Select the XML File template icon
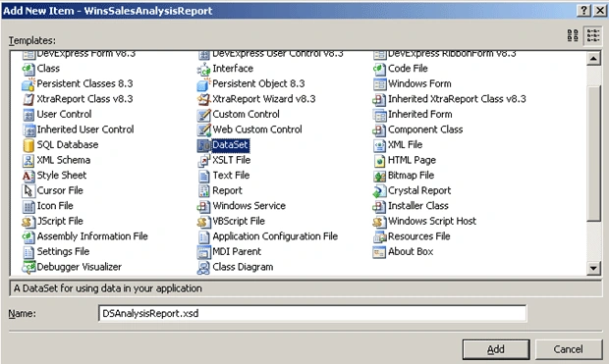Screen dimensions: 609x364 pos(379,145)
